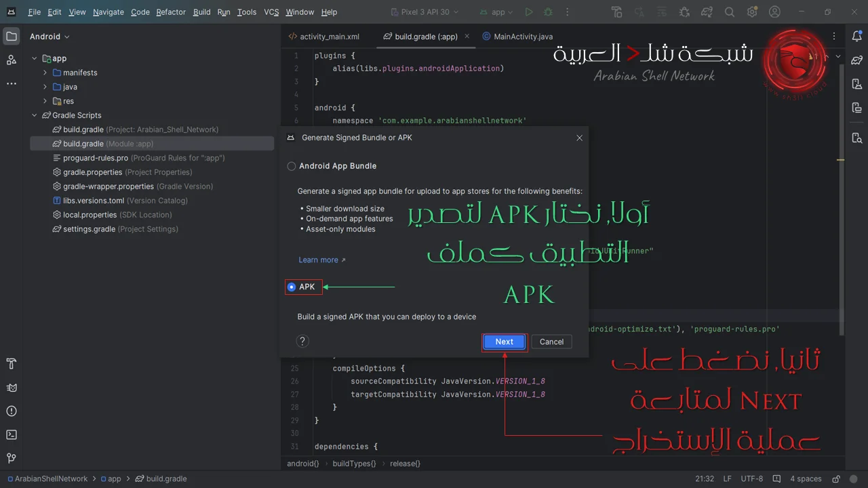Image resolution: width=868 pixels, height=488 pixels.
Task: Open Notifications bell in right sidebar
Action: pos(856,37)
